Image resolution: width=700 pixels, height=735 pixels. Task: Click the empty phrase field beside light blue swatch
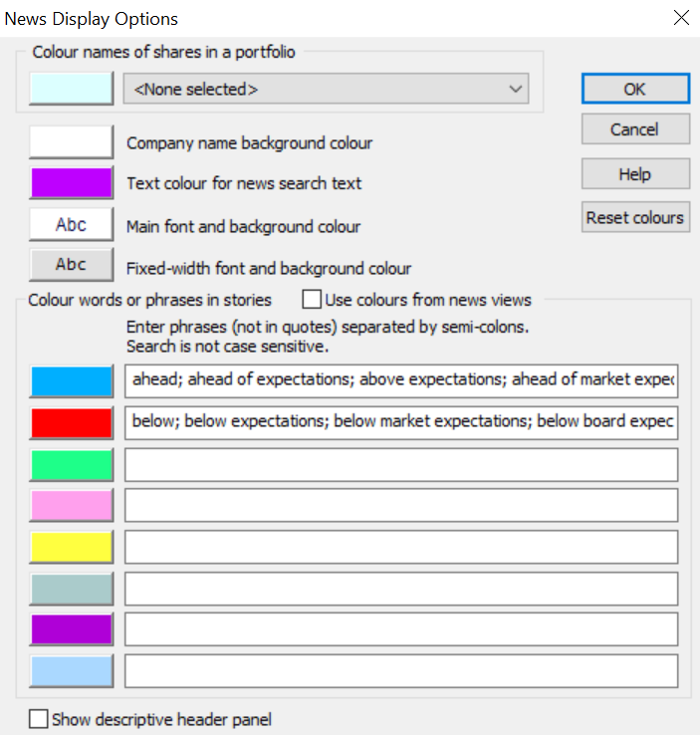click(x=401, y=671)
